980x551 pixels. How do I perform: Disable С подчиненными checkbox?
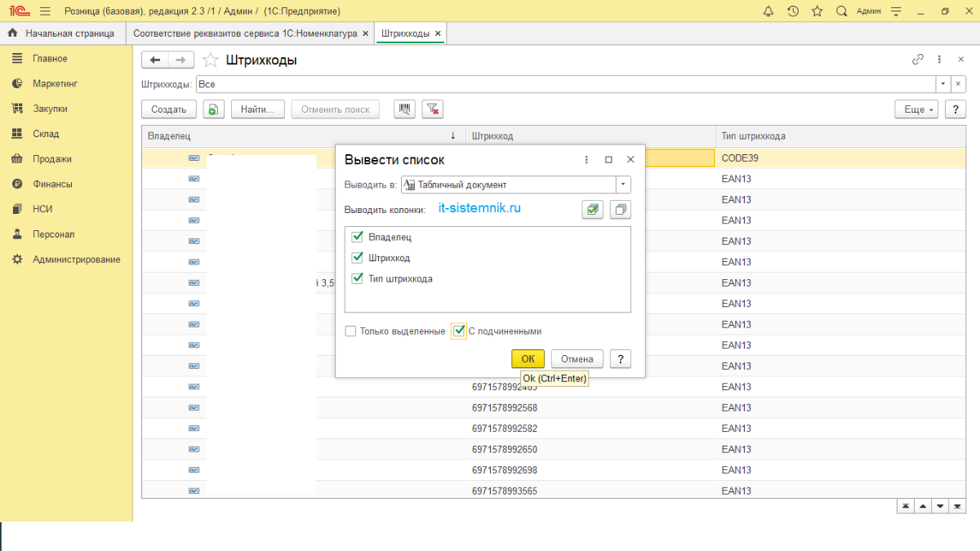(x=459, y=331)
